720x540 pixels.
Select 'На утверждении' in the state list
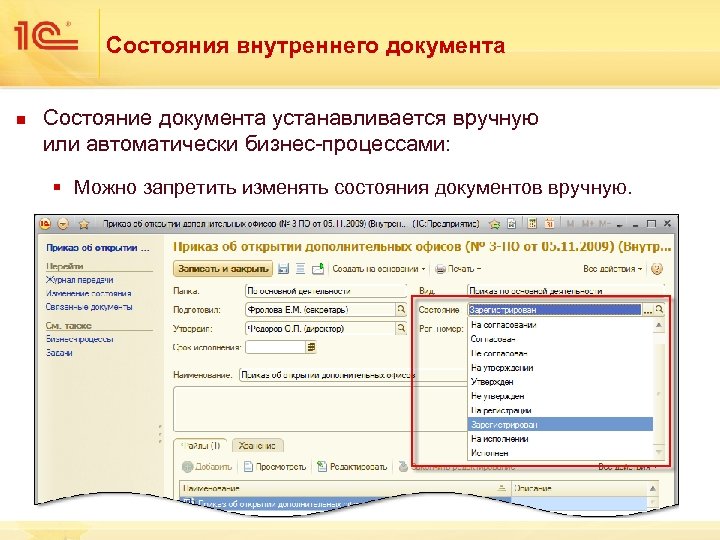[x=560, y=368]
